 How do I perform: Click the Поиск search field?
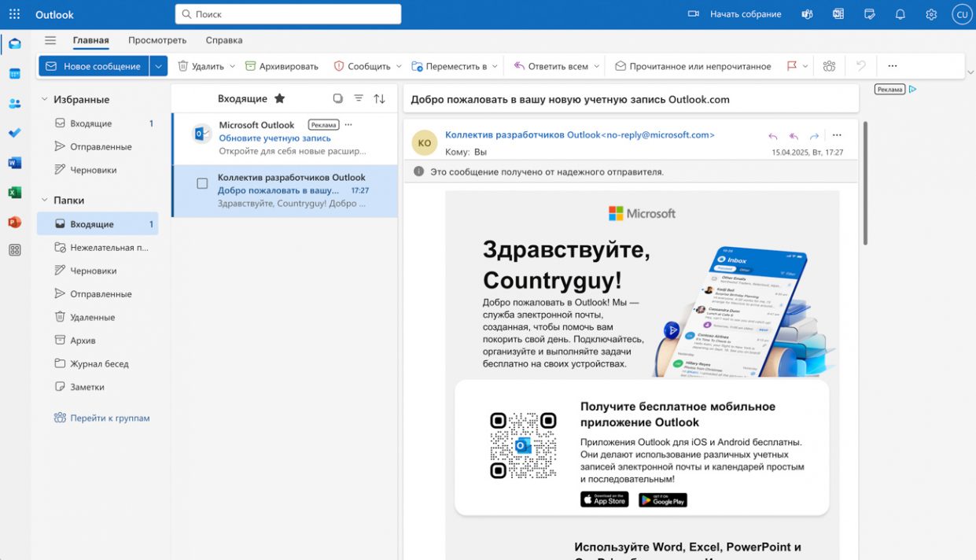288,14
